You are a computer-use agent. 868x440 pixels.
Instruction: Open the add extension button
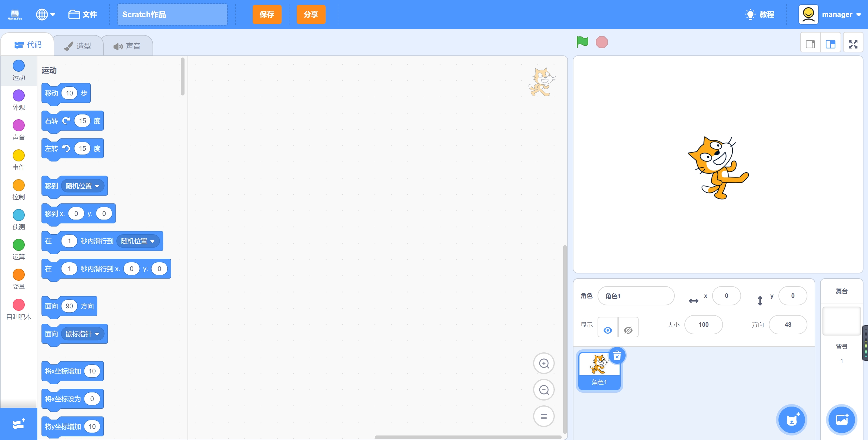coord(18,424)
